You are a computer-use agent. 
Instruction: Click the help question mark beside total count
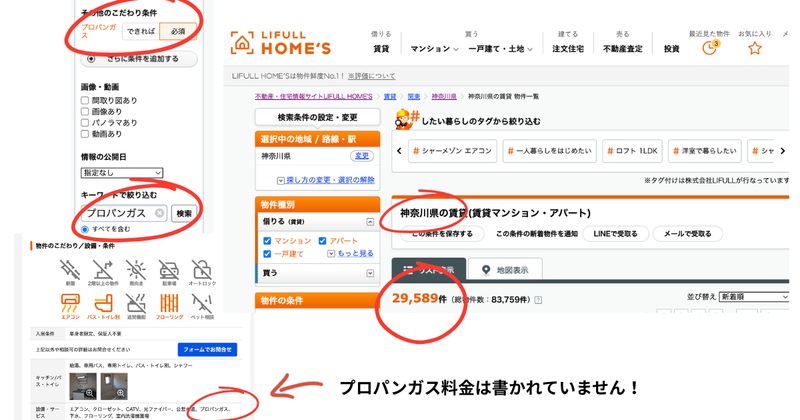538,300
